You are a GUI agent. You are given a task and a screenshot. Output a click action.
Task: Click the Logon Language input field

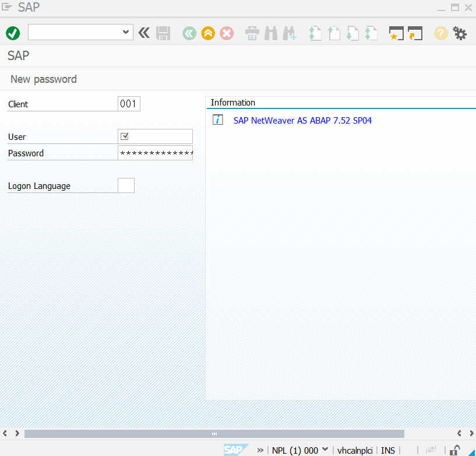tap(126, 185)
